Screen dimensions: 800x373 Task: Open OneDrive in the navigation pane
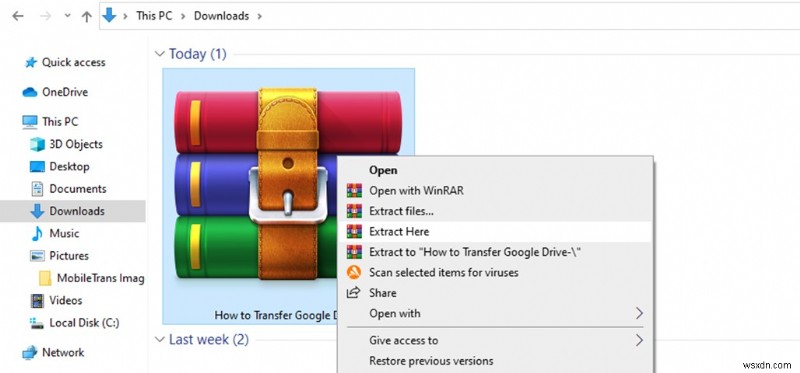(x=65, y=92)
